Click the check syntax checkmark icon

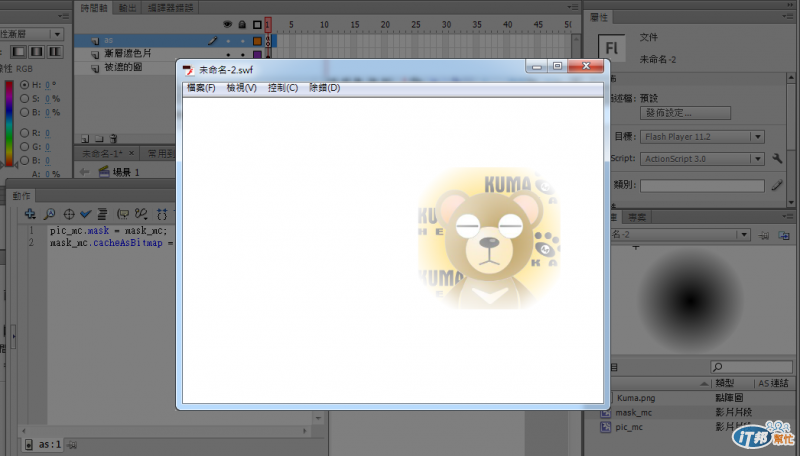coord(85,214)
